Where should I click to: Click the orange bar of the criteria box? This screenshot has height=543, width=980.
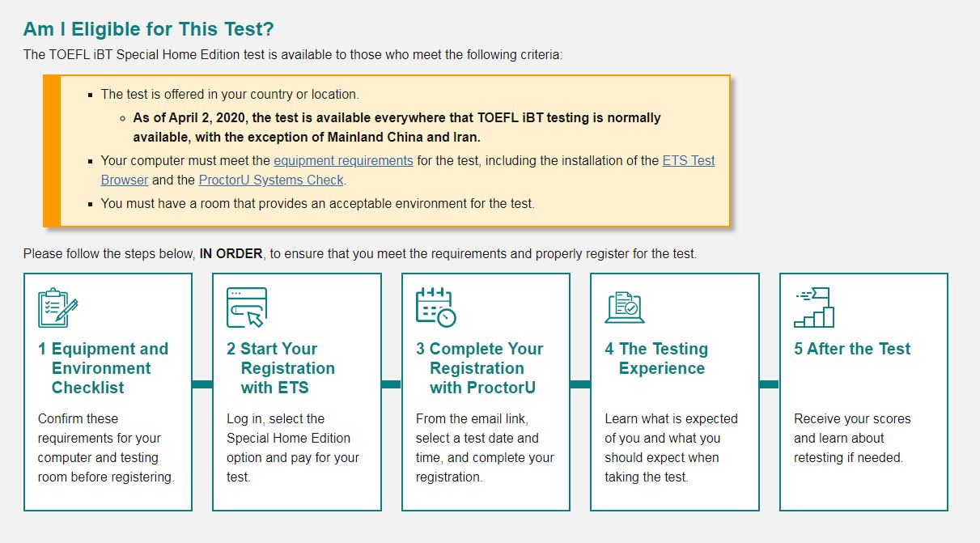(52, 151)
